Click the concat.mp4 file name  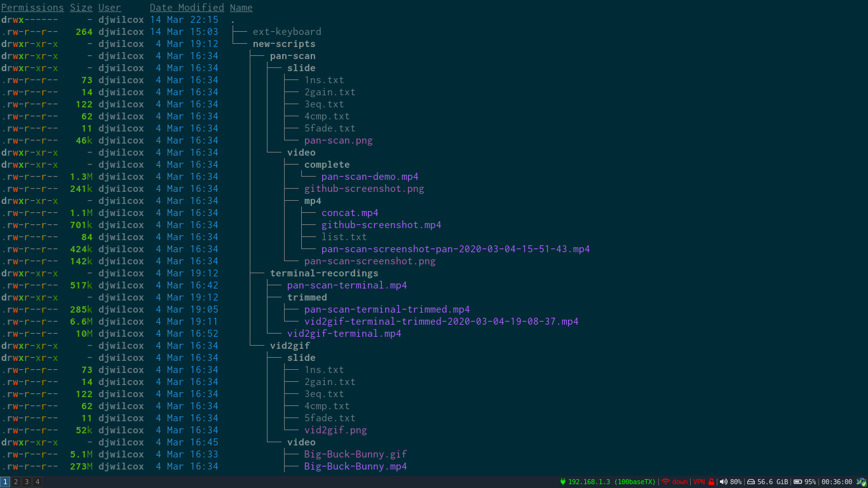click(349, 213)
